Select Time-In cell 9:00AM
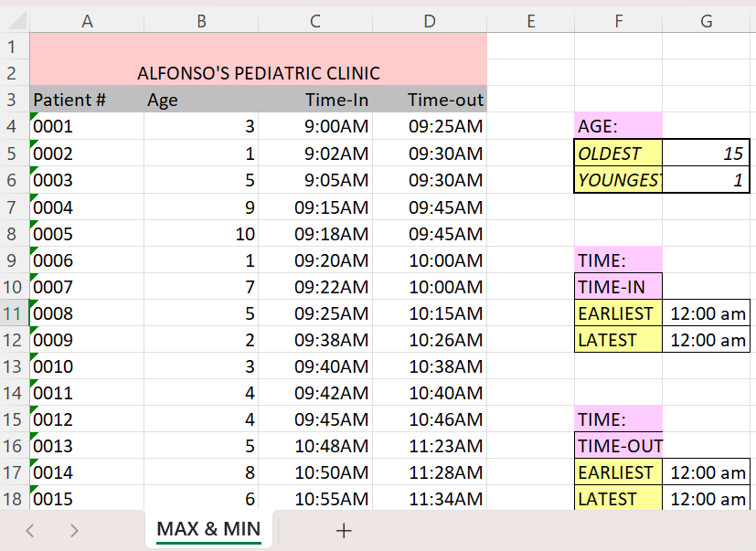 tap(315, 126)
